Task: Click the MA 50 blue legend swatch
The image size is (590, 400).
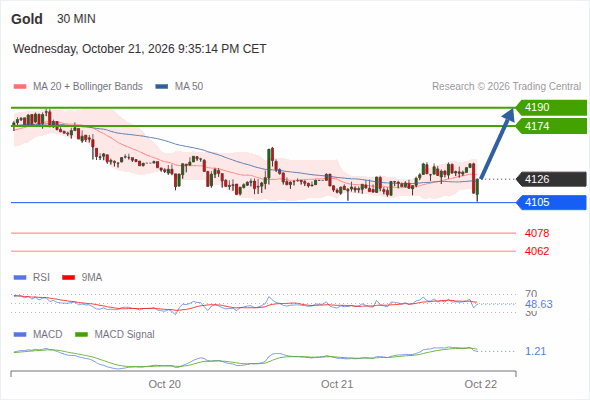Action: click(x=162, y=87)
